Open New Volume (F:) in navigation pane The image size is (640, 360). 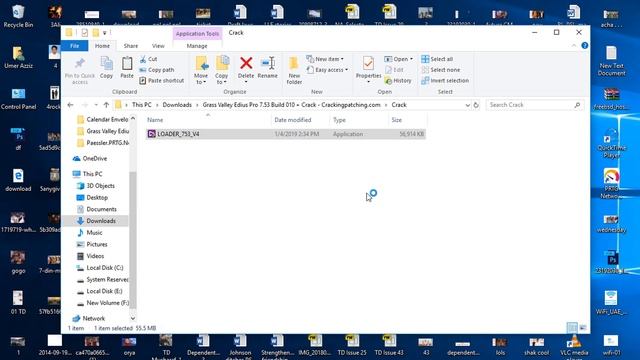coord(107,303)
